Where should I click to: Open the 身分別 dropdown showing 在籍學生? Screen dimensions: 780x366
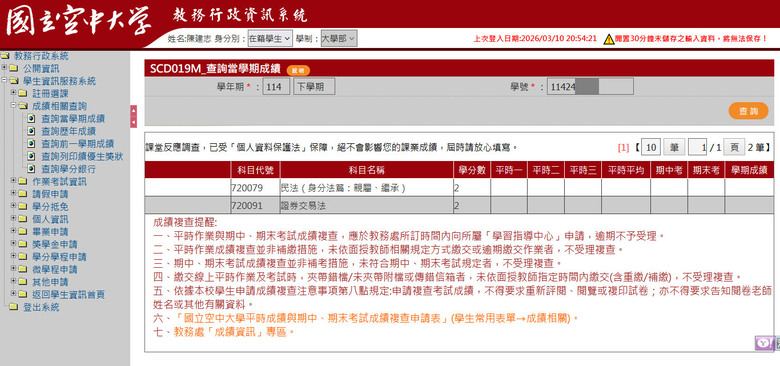(270, 38)
